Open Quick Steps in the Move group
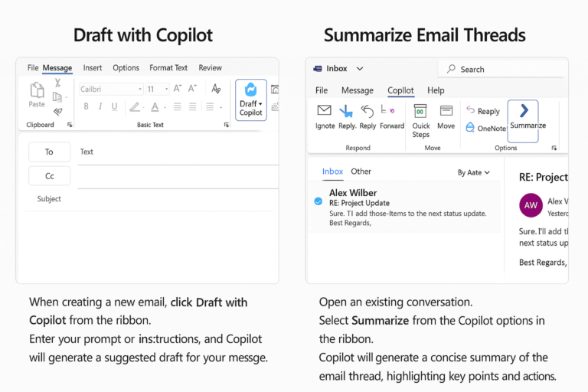 point(420,119)
